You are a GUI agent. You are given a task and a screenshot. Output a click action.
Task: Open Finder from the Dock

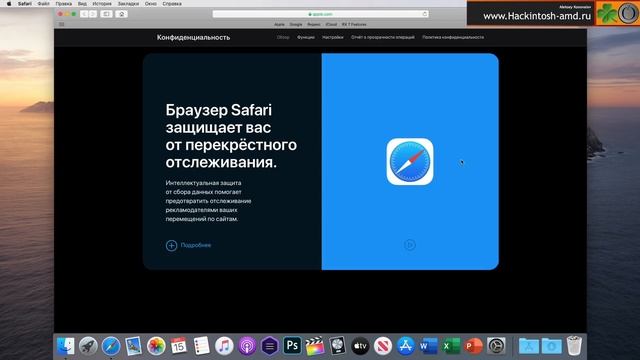coord(66,346)
